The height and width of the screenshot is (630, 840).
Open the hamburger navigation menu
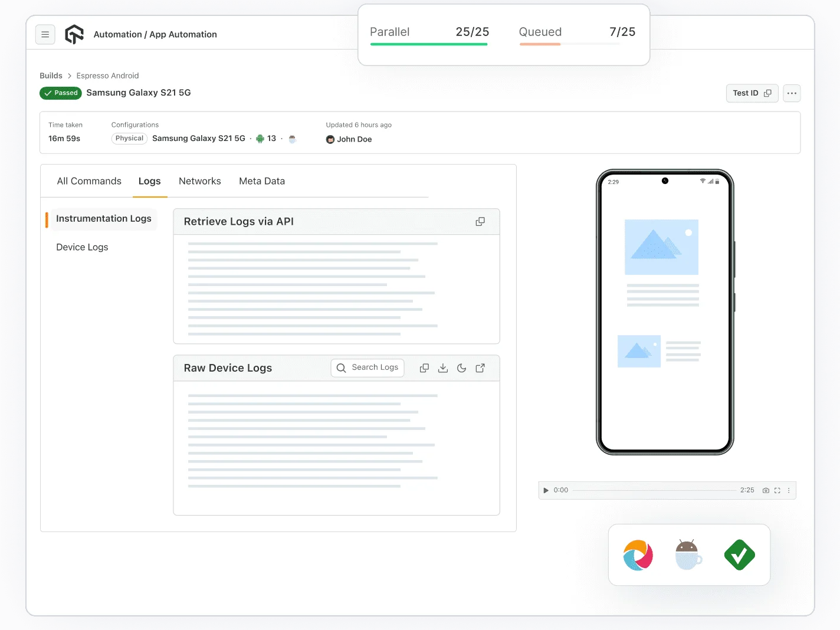[x=45, y=34]
